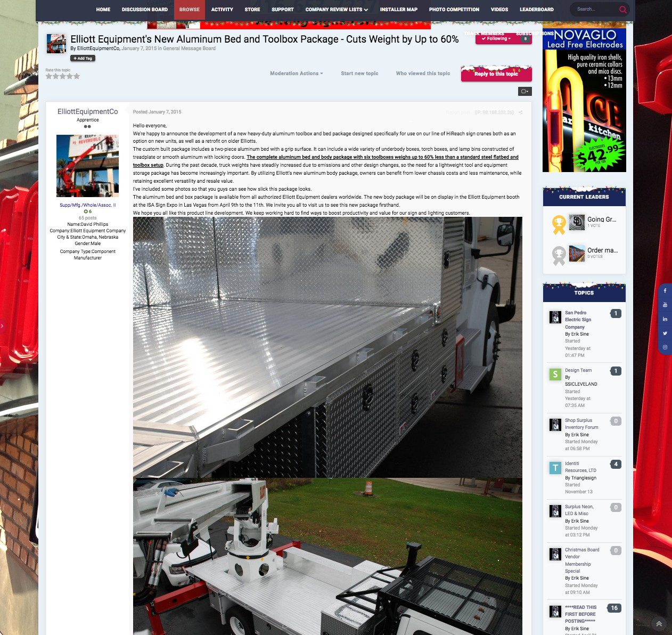Click reply count 16 badge

point(614,608)
